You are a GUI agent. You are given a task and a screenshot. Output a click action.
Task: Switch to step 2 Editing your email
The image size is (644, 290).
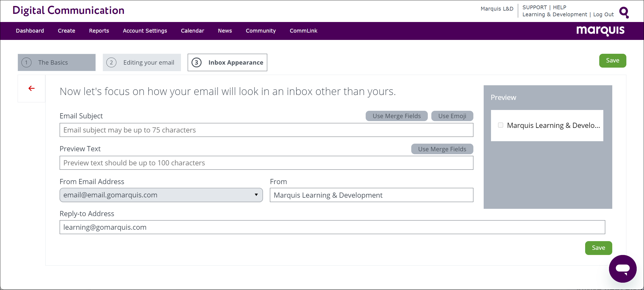[x=142, y=62]
